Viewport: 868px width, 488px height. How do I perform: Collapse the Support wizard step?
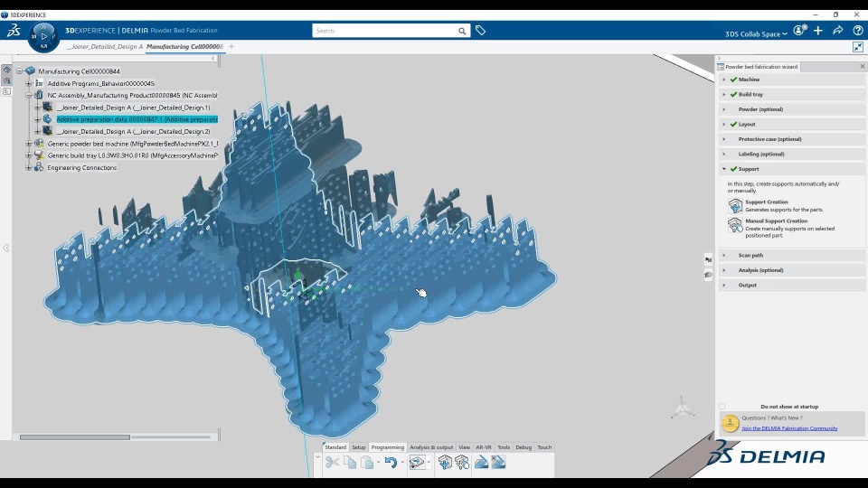[x=724, y=169]
